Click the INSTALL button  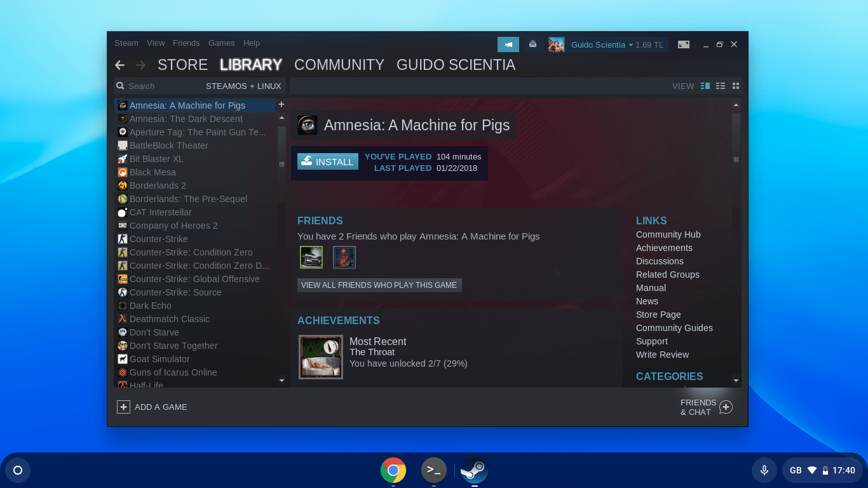[328, 161]
